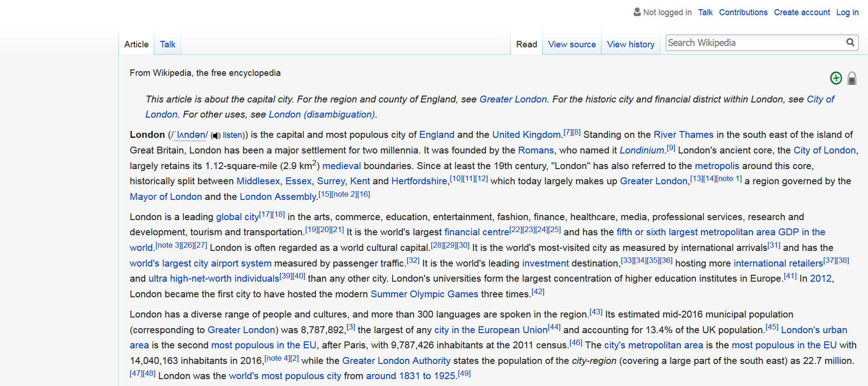Open the View source tab
The width and height of the screenshot is (868, 386).
[571, 45]
